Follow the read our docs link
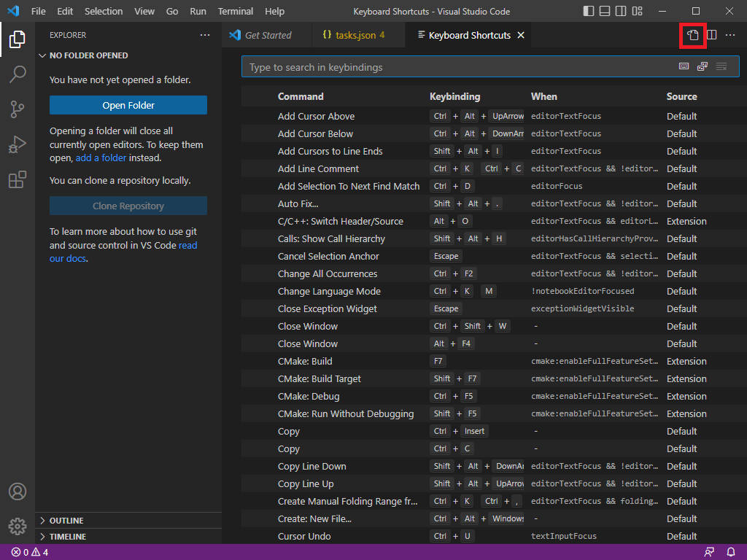The width and height of the screenshot is (747, 560). coord(123,252)
